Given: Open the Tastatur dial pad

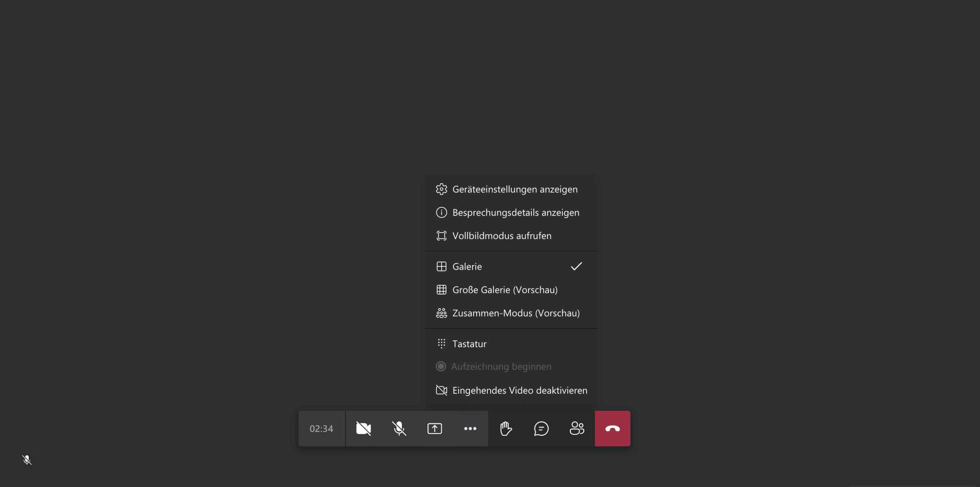Looking at the screenshot, I should pos(511,343).
